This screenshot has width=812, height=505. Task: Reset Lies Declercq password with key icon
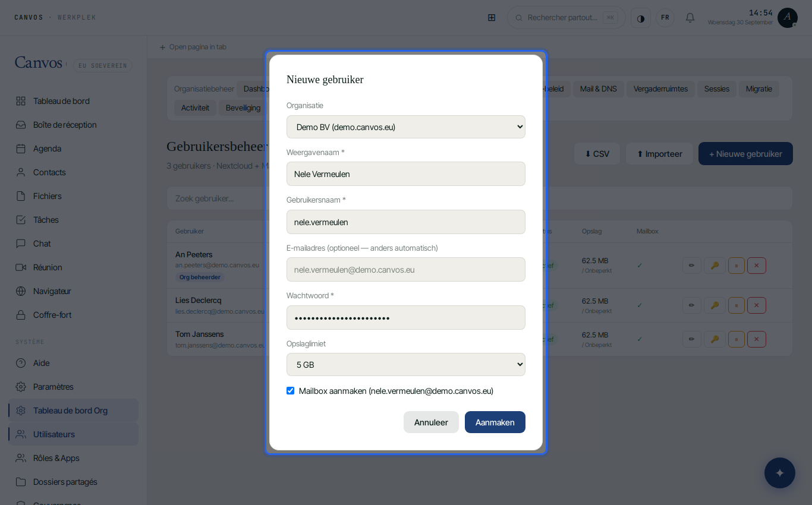(x=715, y=305)
